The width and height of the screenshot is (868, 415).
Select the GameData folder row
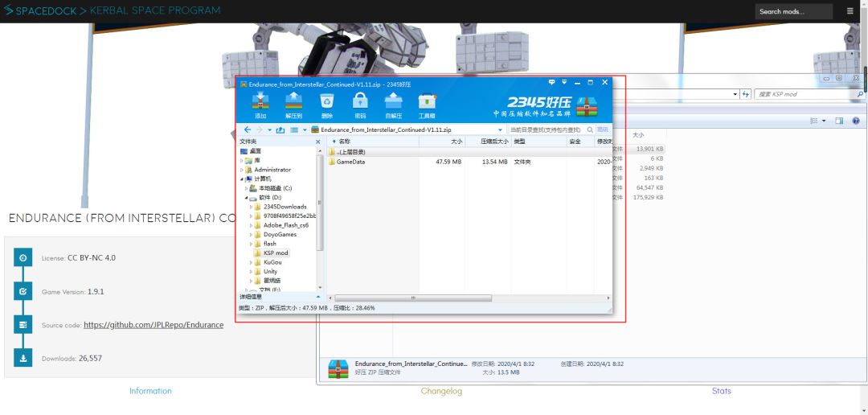pyautogui.click(x=469, y=162)
